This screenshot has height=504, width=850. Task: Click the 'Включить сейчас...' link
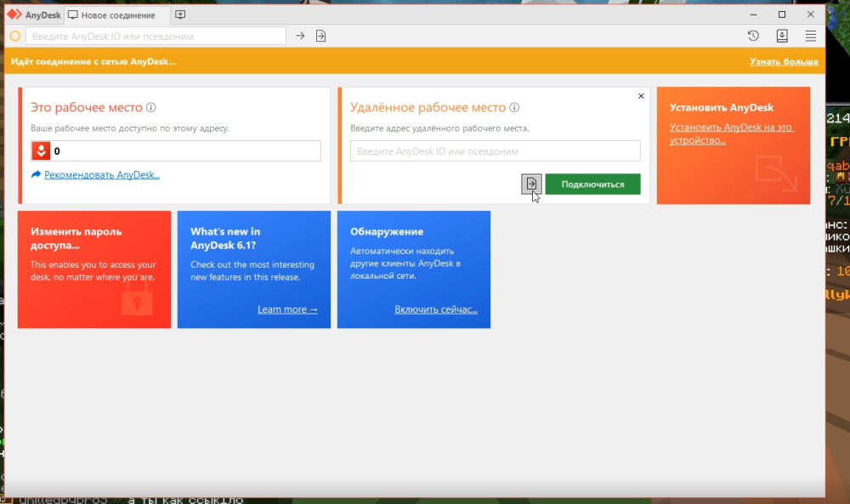436,309
